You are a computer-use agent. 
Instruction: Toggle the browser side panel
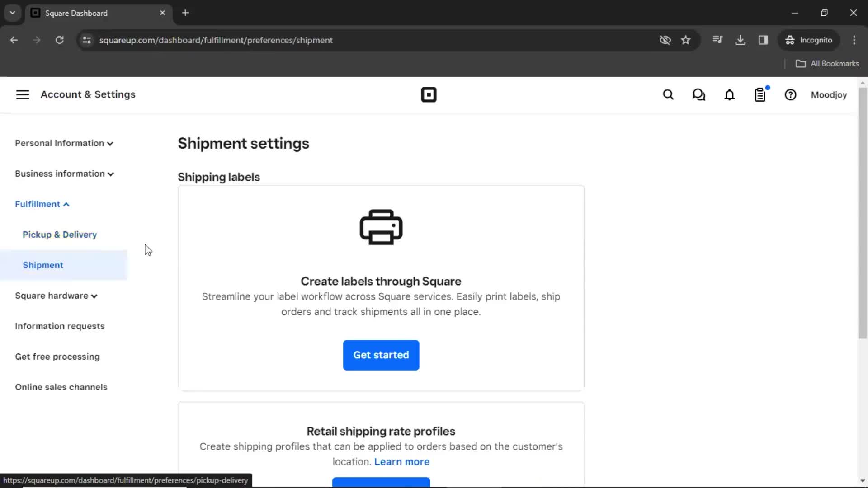pyautogui.click(x=763, y=40)
